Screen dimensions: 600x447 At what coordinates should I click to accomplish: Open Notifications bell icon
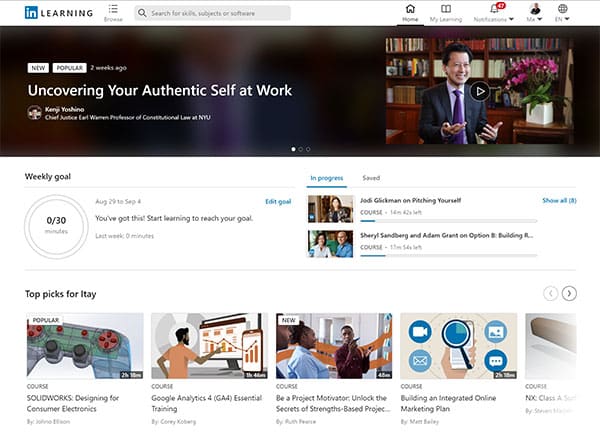coord(494,9)
